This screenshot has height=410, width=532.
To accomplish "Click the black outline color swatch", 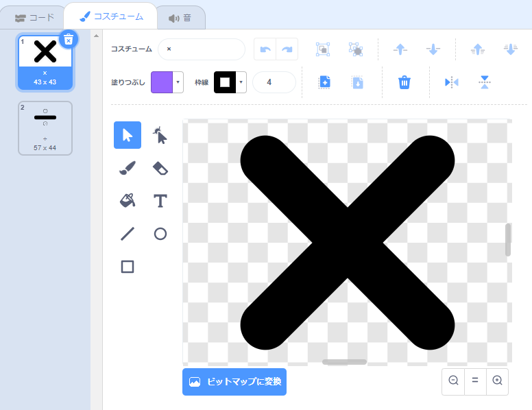I will 225,82.
